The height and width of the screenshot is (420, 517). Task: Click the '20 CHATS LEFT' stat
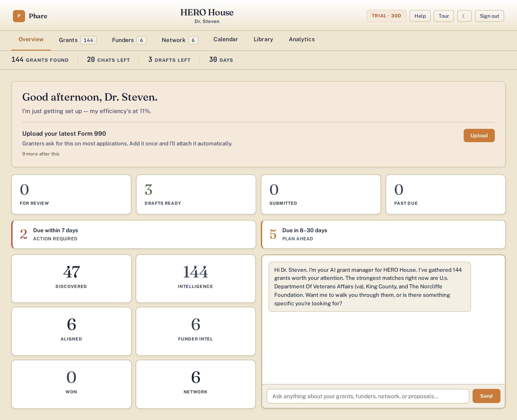pos(108,60)
